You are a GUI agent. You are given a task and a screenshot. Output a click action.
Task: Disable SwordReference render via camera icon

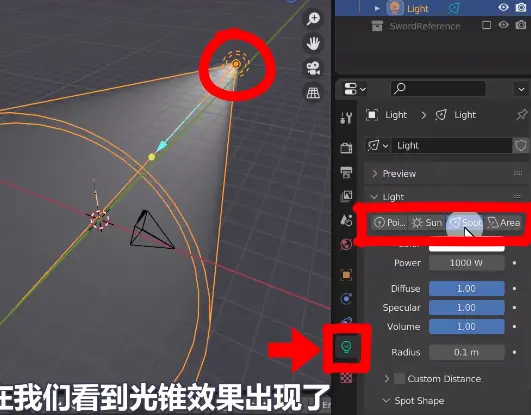[521, 25]
